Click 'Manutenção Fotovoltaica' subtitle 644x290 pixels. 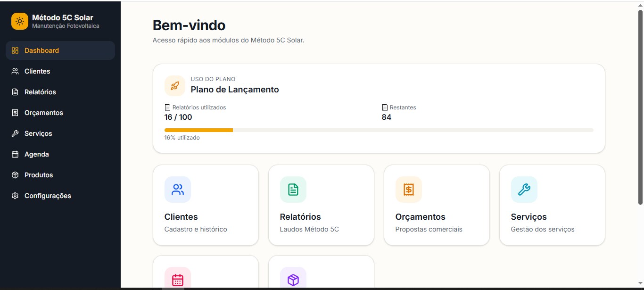[x=66, y=26]
